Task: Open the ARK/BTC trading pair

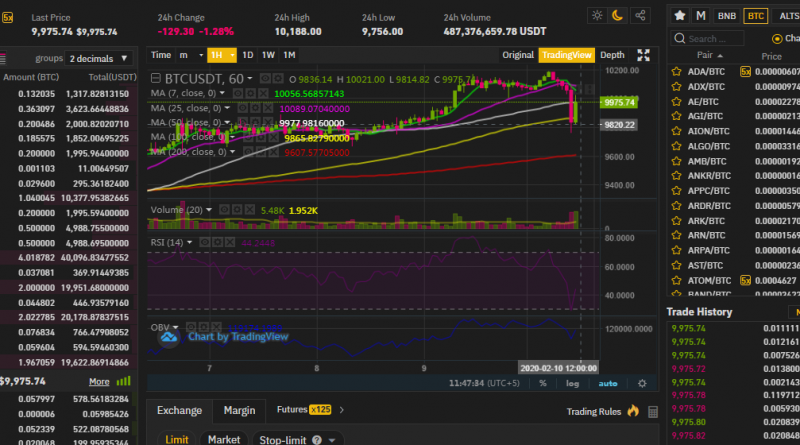Action: click(x=706, y=221)
